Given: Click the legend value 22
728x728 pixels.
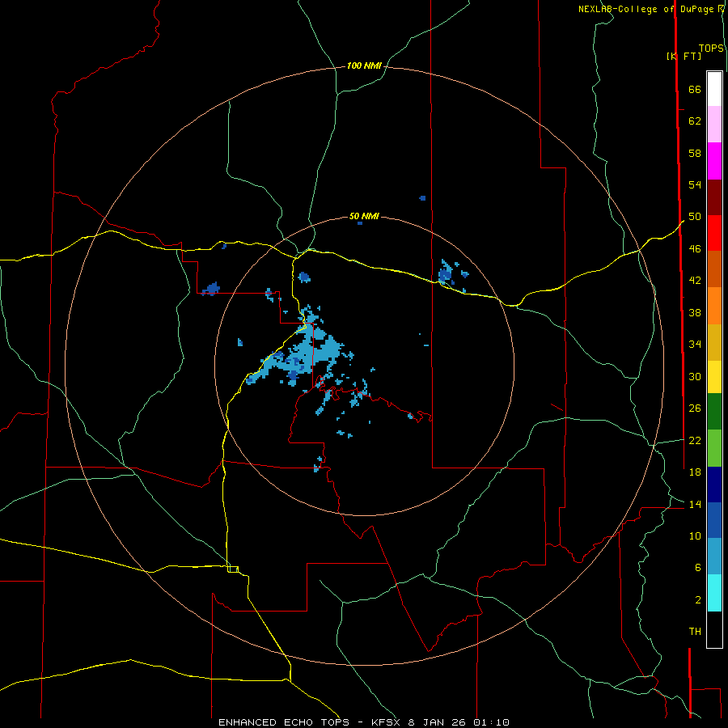Looking at the screenshot, I should pos(695,440).
